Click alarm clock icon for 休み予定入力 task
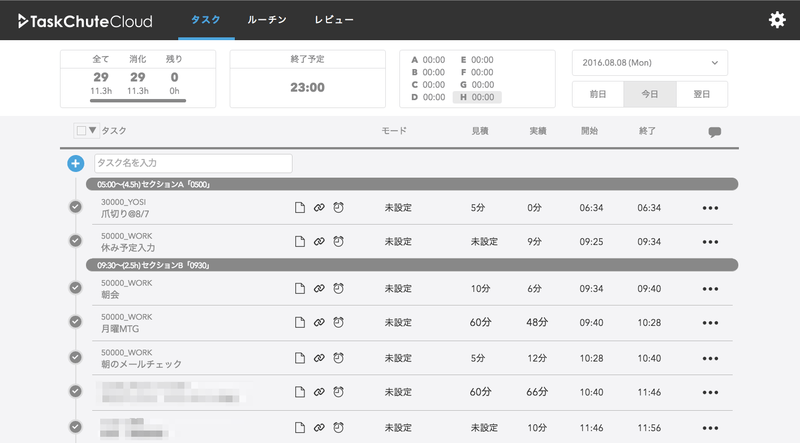This screenshot has height=443, width=800. (x=338, y=241)
